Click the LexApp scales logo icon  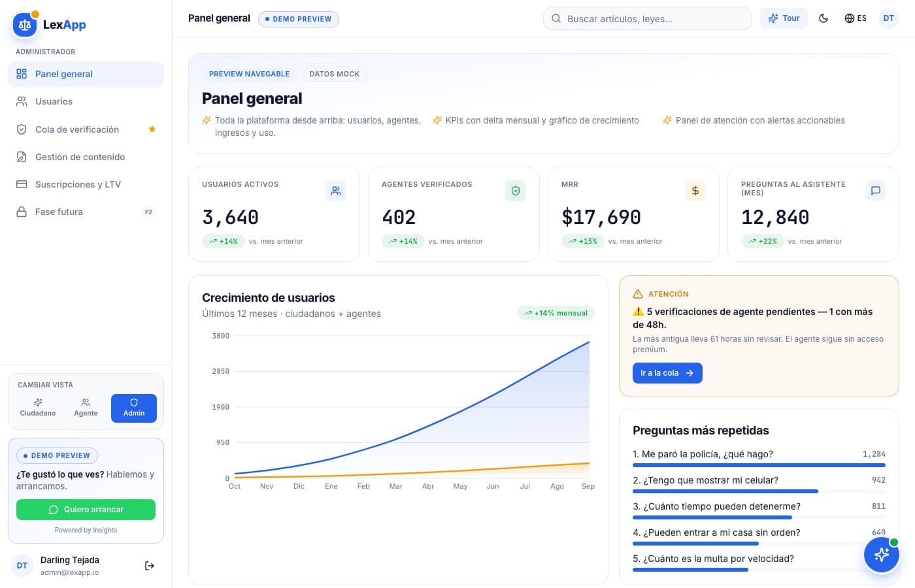click(x=25, y=25)
